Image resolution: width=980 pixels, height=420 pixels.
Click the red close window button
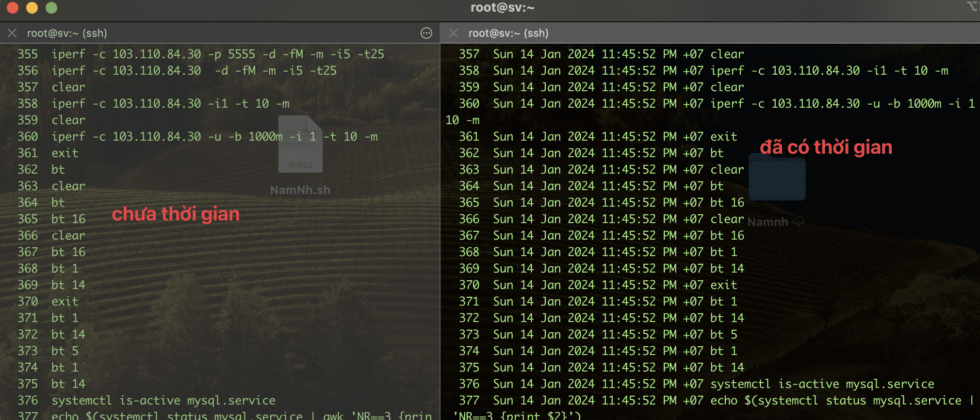click(13, 8)
